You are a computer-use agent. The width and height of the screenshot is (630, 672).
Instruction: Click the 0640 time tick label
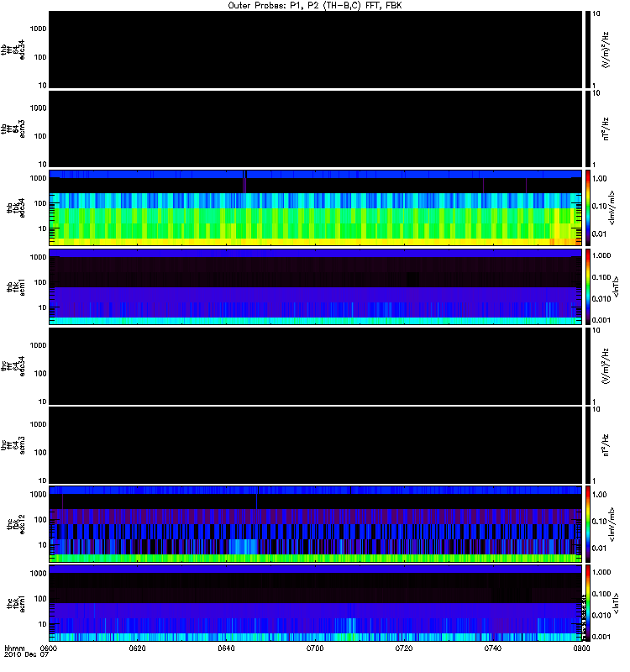[226, 648]
